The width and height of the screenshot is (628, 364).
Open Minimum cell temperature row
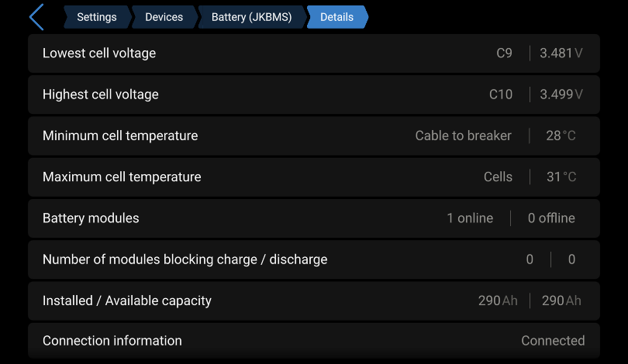[314, 136]
